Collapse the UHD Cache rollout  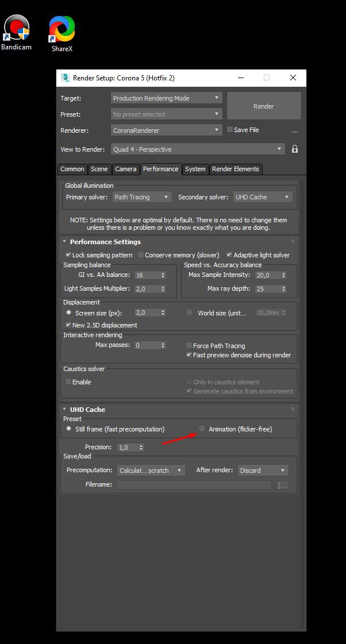click(64, 410)
